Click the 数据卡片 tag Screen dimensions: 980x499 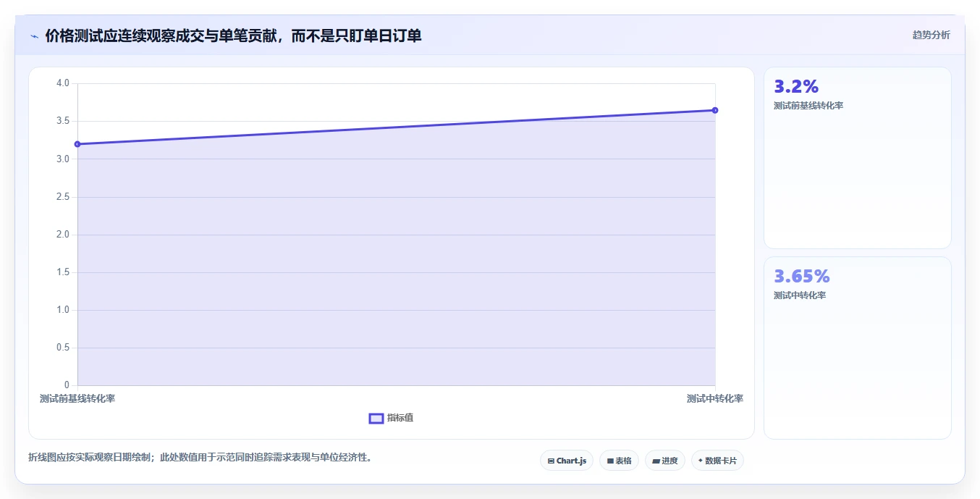coord(717,461)
